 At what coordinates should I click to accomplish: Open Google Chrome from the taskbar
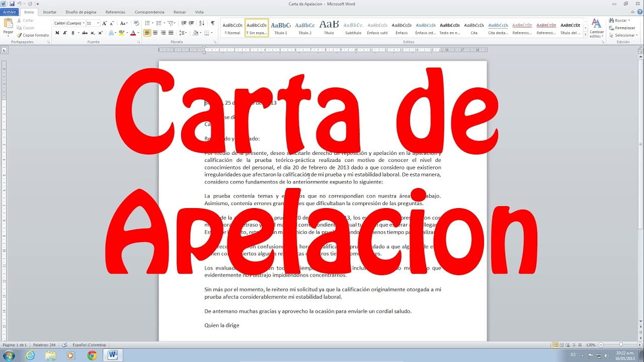(92, 355)
